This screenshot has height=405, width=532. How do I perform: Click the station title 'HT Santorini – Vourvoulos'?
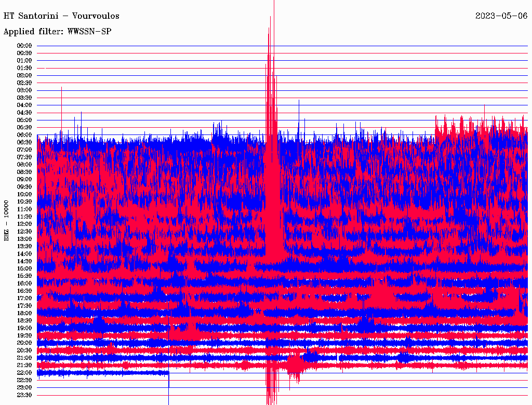tap(61, 16)
